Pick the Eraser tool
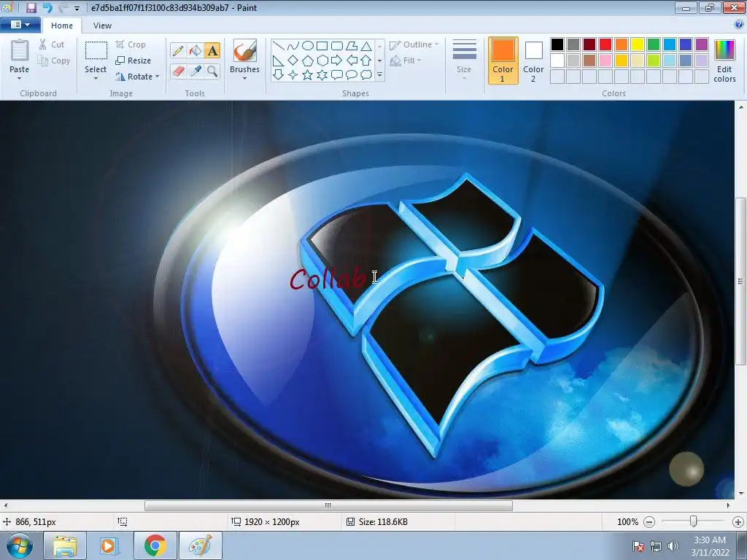Viewport: 747px width, 560px height. [x=178, y=71]
